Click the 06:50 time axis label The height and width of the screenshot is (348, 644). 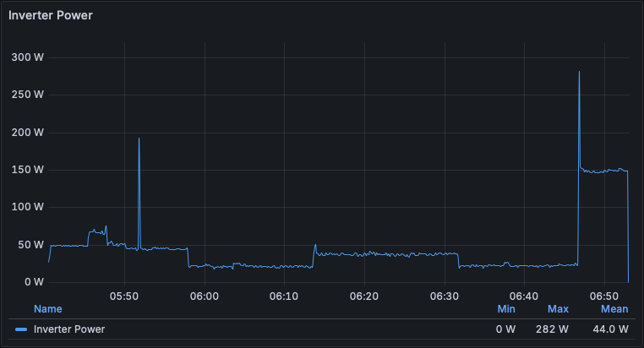tap(603, 296)
